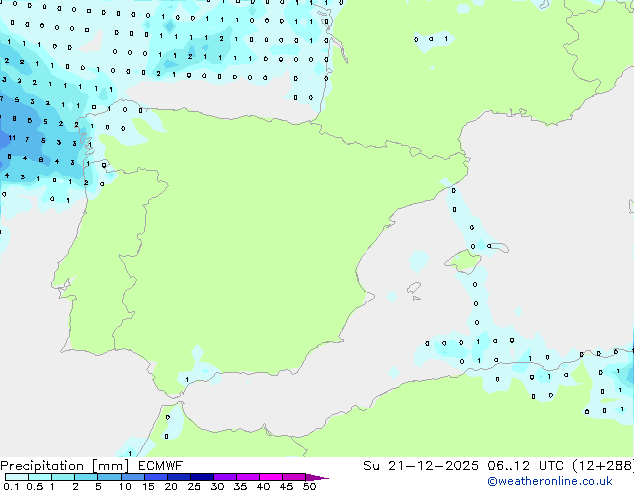Select the 40–45 mm magenta legend swatch
The image size is (634, 490).
[x=271, y=477]
